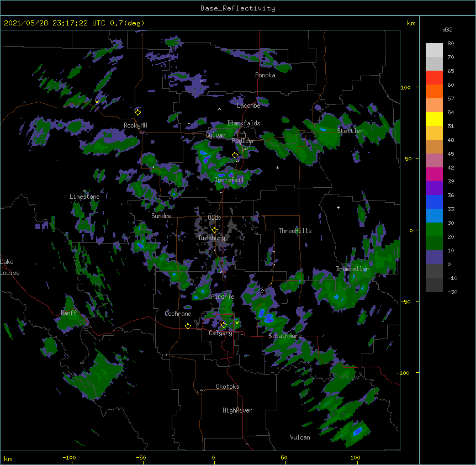This screenshot has height=465, width=476.
Task: Click the Drumheller label
Action: 352,269
